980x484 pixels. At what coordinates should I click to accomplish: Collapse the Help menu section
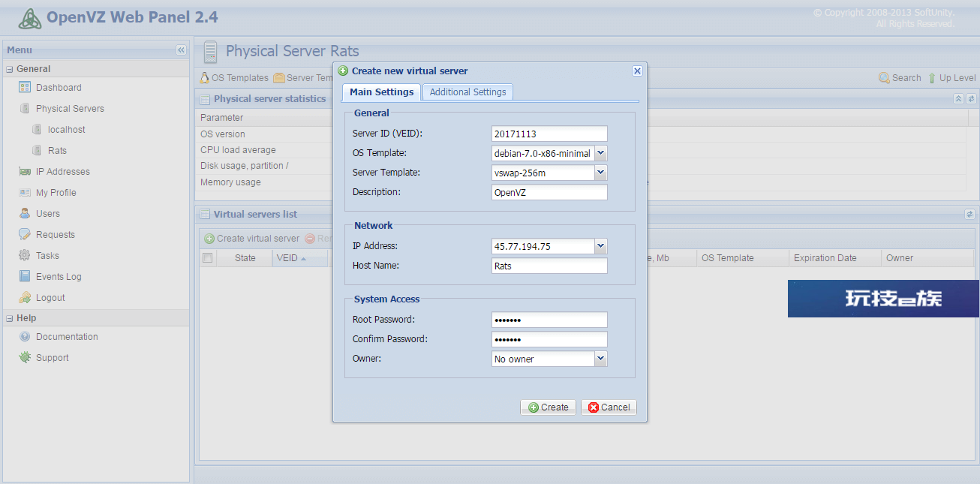pyautogui.click(x=10, y=318)
